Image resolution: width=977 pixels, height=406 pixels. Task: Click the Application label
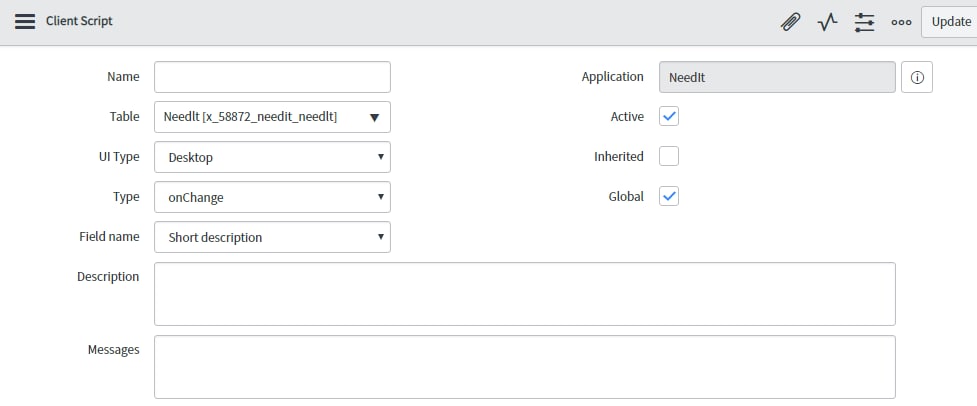click(x=612, y=77)
